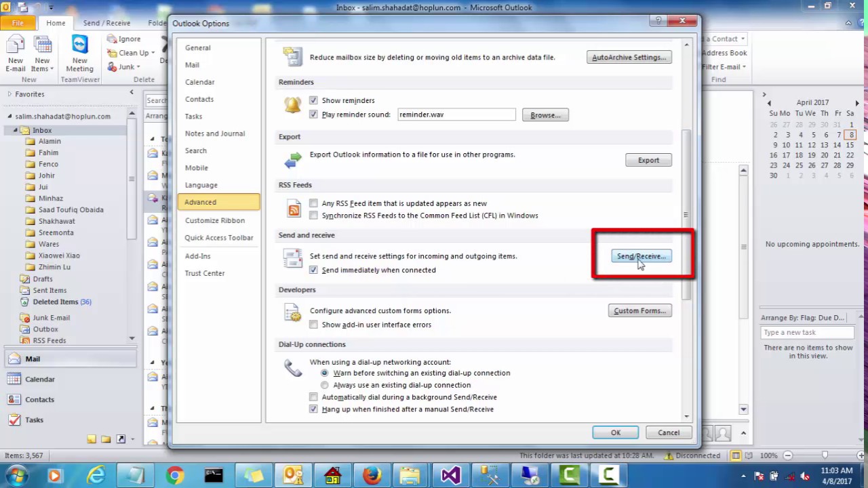868x488 pixels.
Task: Select Warn before switching dial-up connection
Action: tap(325, 373)
